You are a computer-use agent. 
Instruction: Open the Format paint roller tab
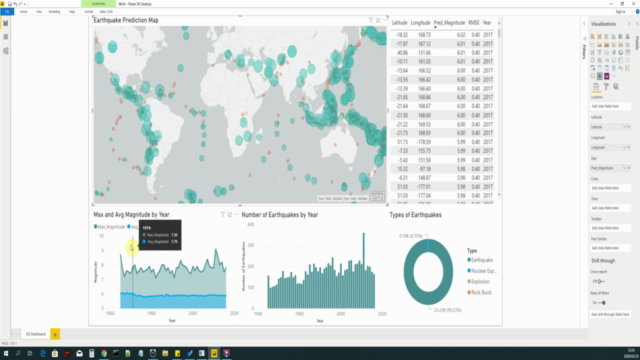(x=606, y=87)
